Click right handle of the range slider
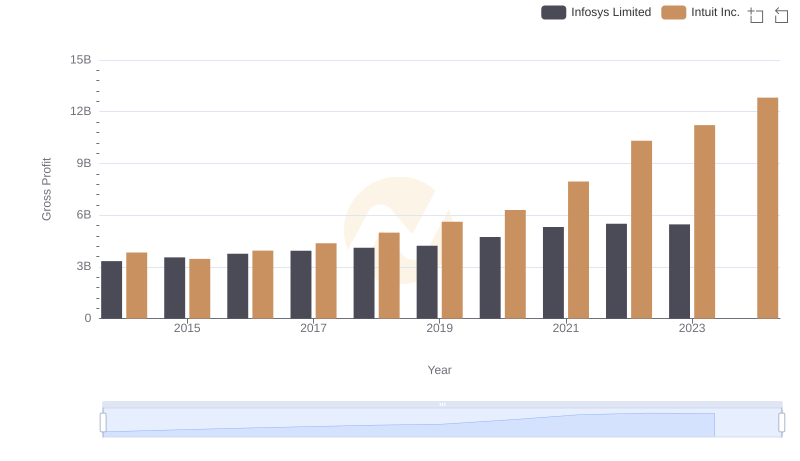Viewport: 800px width, 461px height. 781,423
